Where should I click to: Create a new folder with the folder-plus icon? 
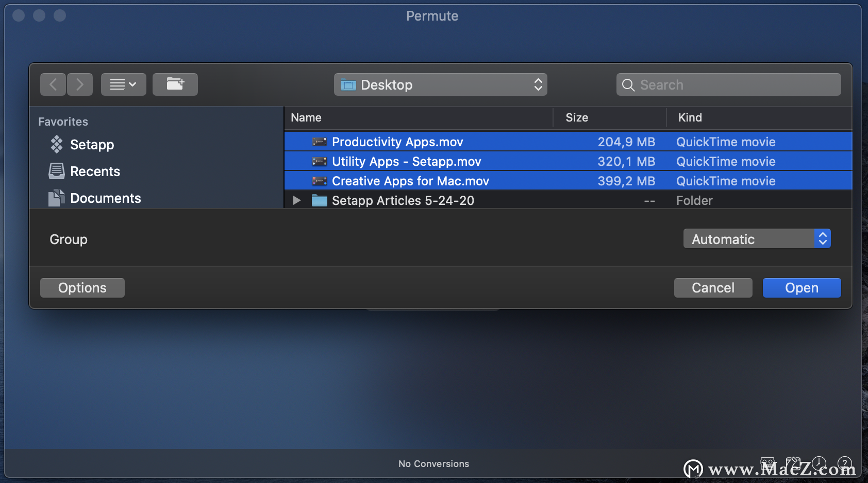click(175, 84)
